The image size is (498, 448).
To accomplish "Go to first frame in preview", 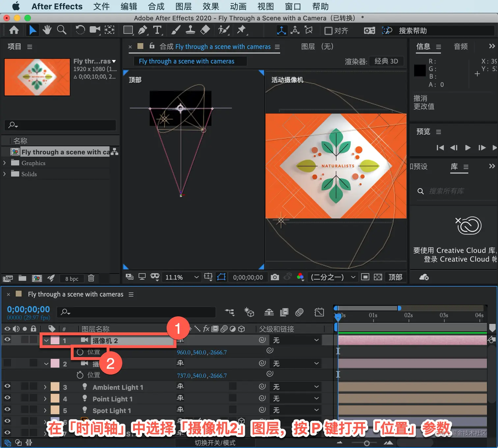I will coord(440,147).
